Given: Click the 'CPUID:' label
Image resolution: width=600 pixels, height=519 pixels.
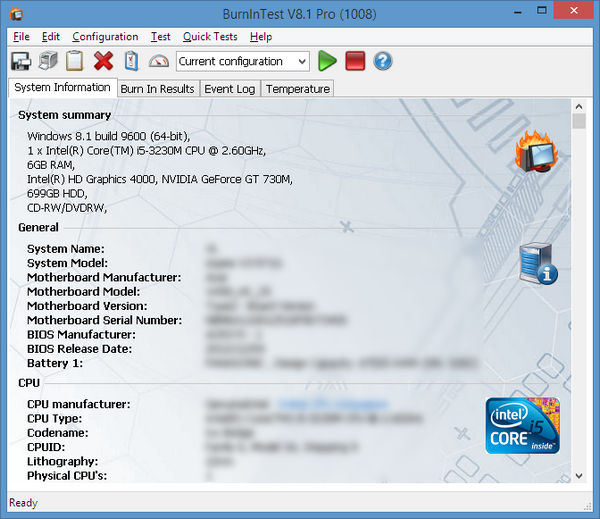Looking at the screenshot, I should 46,447.
